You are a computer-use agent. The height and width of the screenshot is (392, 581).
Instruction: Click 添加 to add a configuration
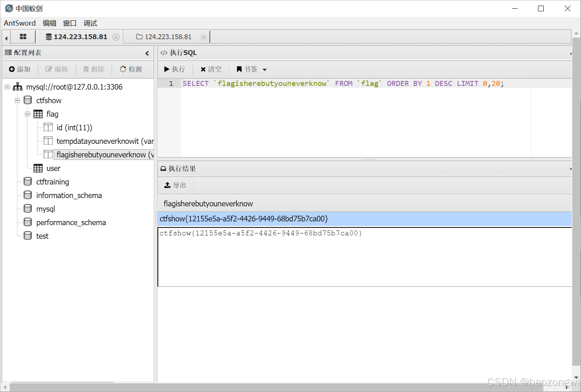(20, 69)
